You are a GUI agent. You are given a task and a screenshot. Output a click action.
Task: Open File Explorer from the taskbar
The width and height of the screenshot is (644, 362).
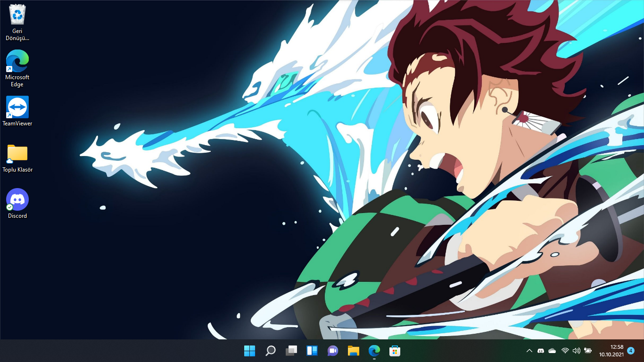[354, 351]
